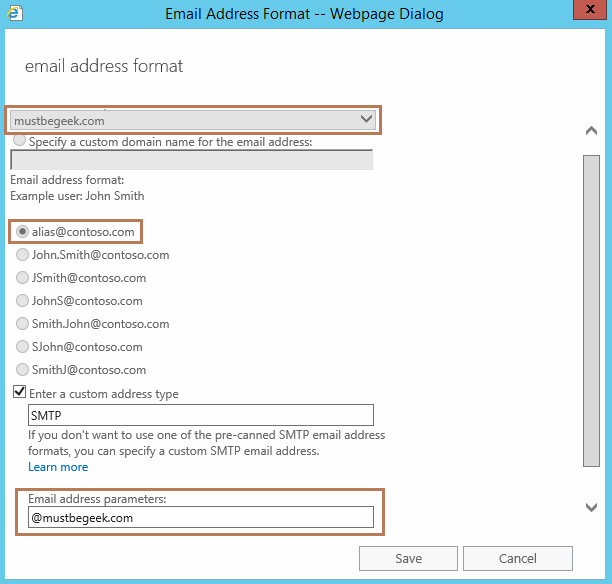Select the custom domain name radio button
The width and height of the screenshot is (612, 584).
(20, 141)
